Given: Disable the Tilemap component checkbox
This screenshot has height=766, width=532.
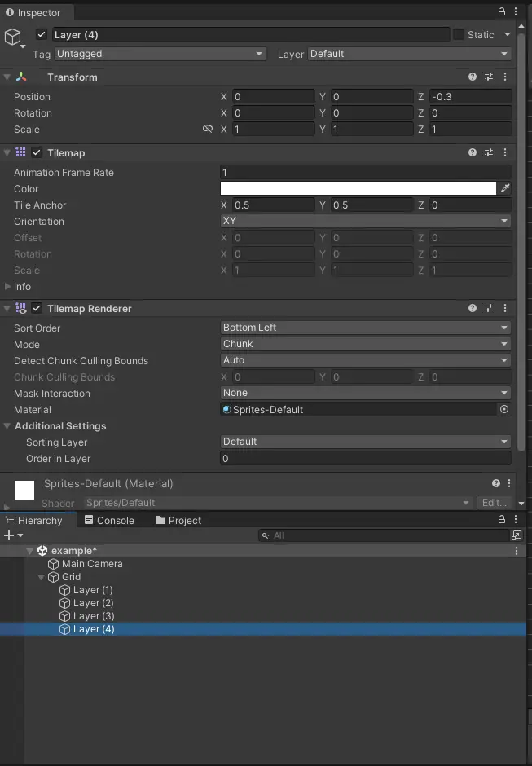Looking at the screenshot, I should (37, 152).
